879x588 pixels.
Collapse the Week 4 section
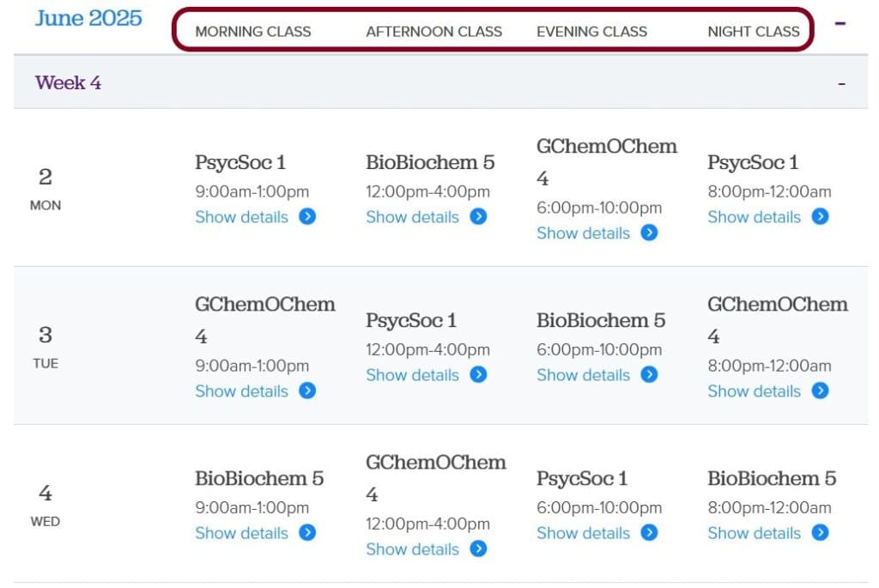click(x=841, y=83)
